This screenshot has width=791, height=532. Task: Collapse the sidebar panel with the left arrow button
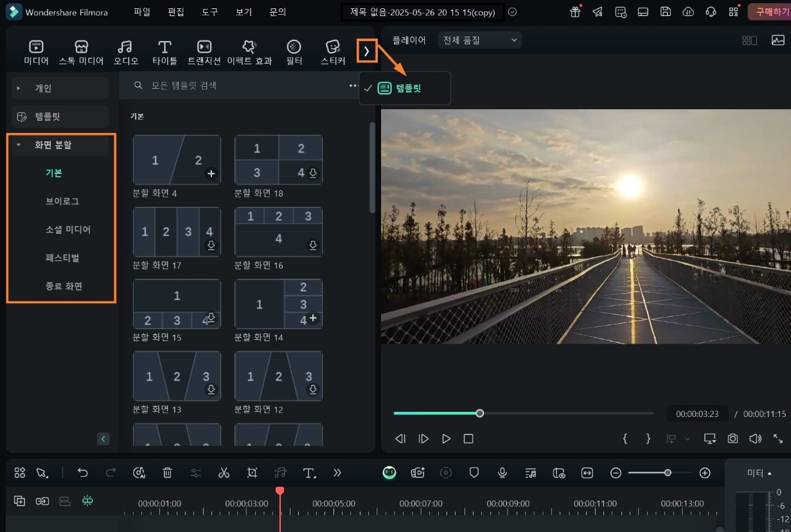tap(103, 439)
